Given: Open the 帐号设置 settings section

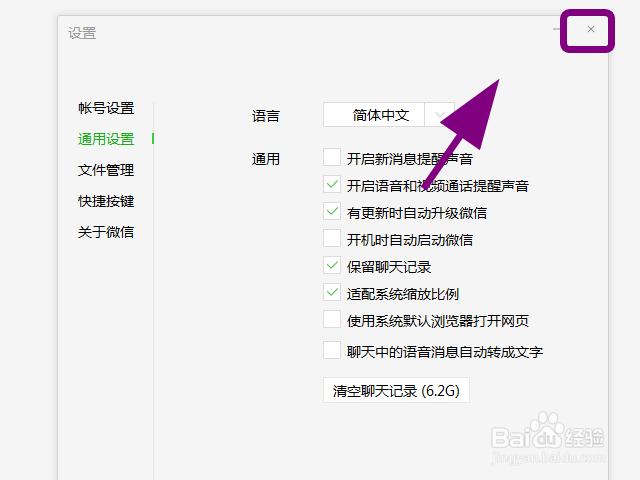Looking at the screenshot, I should click(106, 108).
